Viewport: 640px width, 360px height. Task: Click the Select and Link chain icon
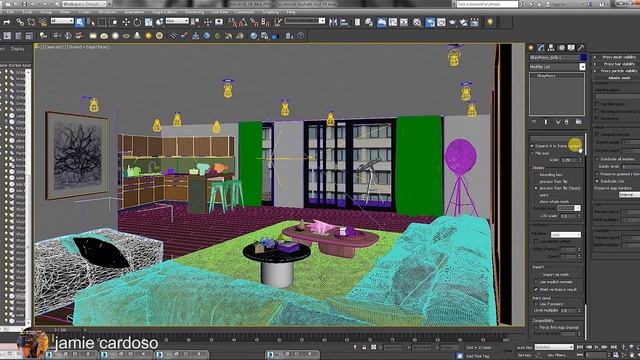[x=20, y=22]
